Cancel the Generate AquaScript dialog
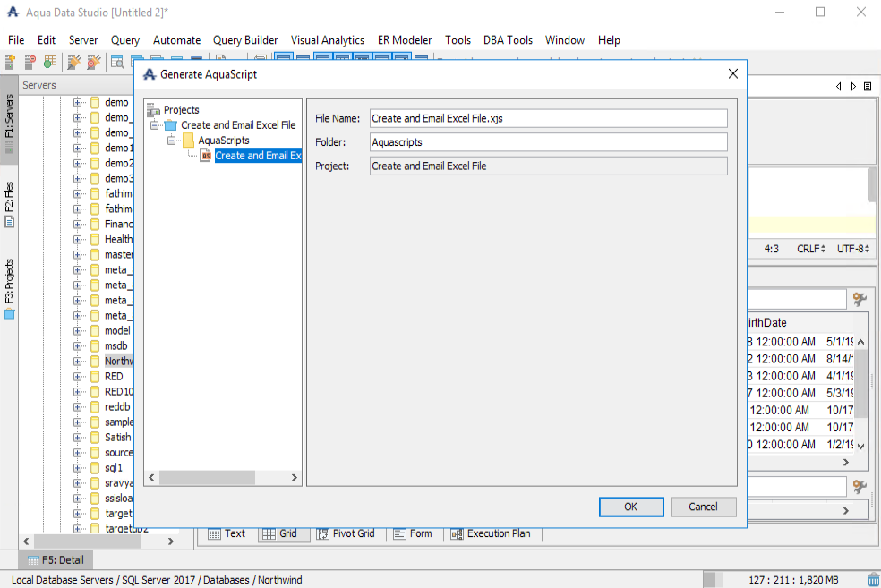Viewport: 881px width, 588px height. (704, 507)
